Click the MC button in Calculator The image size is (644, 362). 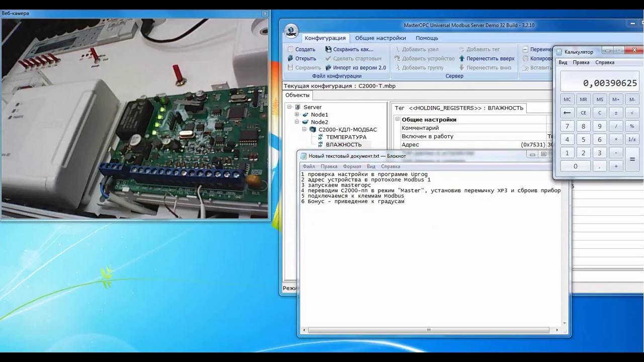point(567,100)
